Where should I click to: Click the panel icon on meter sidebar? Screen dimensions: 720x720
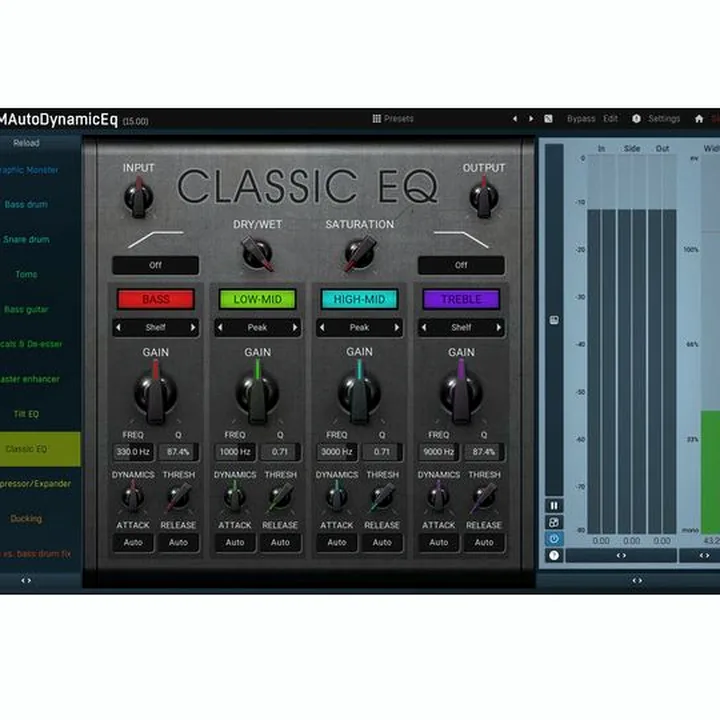pos(554,320)
